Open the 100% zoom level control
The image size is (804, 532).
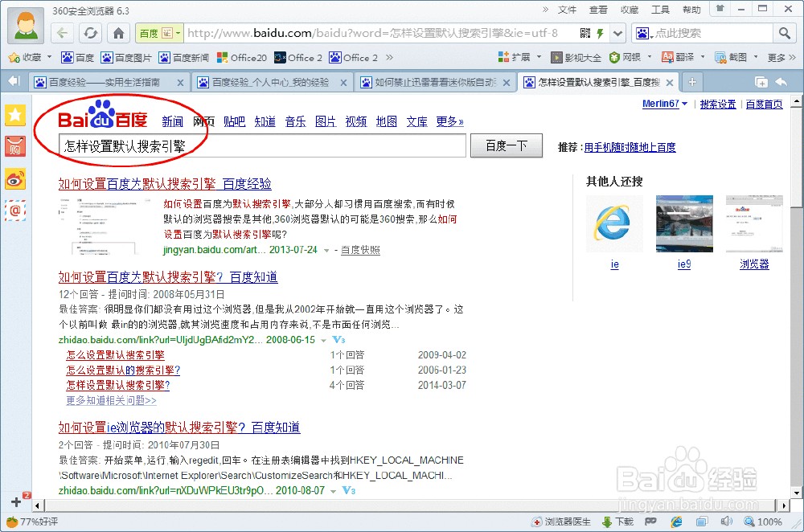point(764,522)
